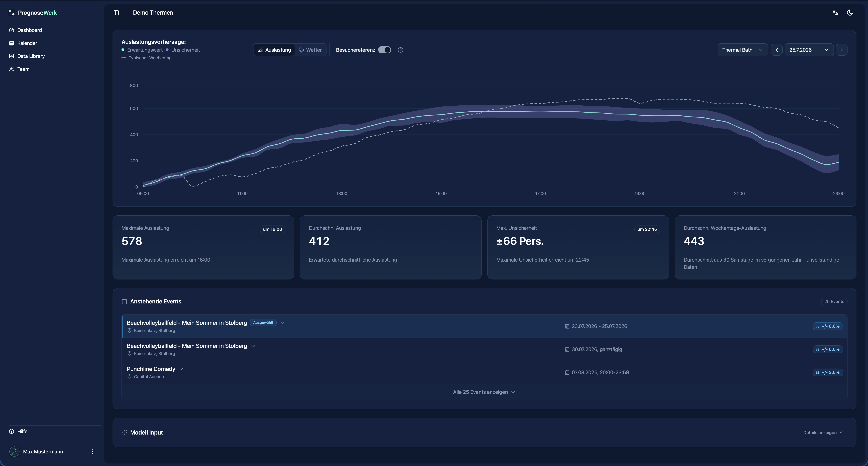Open the 25.7.2026 date dropdown
The image size is (868, 466).
[809, 50]
